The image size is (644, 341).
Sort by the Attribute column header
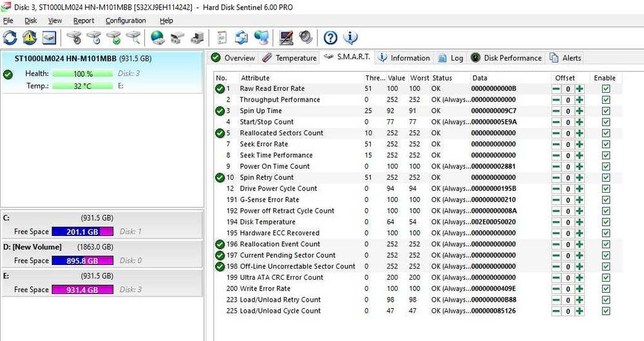tap(301, 78)
